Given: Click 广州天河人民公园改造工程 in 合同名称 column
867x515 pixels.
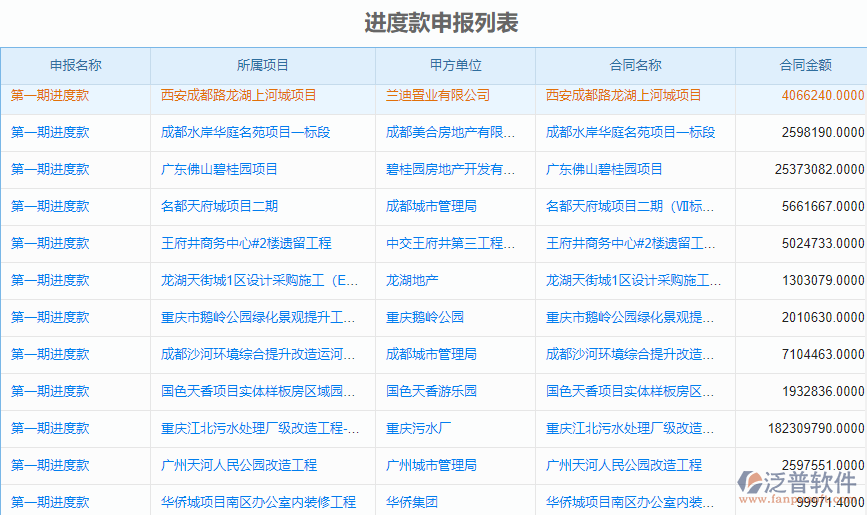Looking at the screenshot, I should 624,465.
